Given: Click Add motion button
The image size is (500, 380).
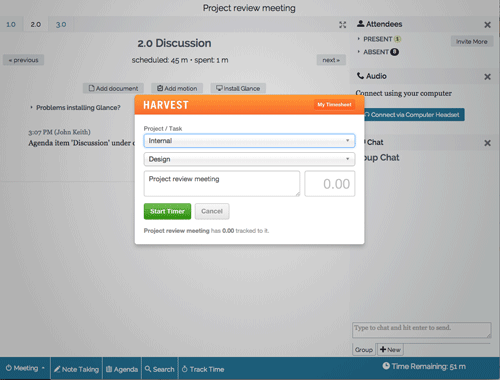Looking at the screenshot, I should [177, 88].
